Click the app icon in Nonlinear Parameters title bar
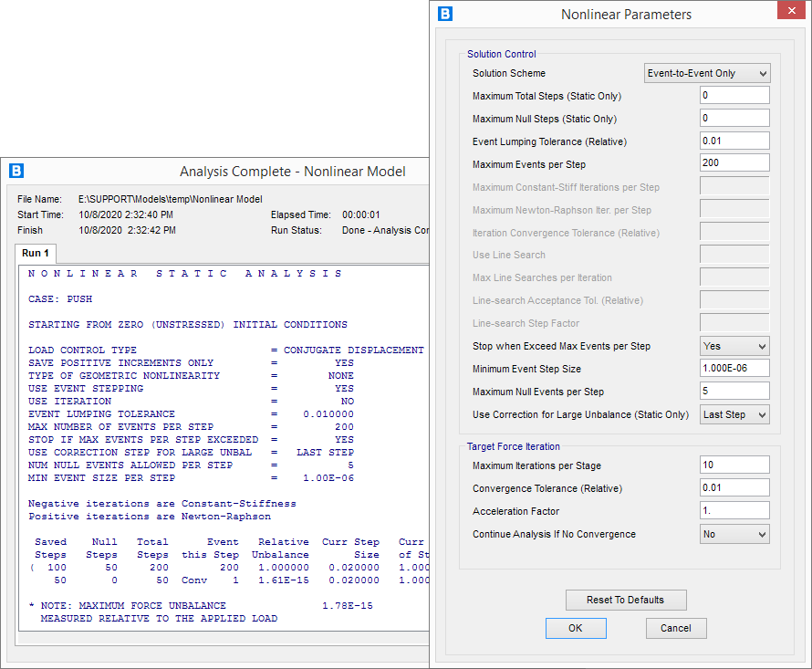812x669 pixels. (445, 14)
